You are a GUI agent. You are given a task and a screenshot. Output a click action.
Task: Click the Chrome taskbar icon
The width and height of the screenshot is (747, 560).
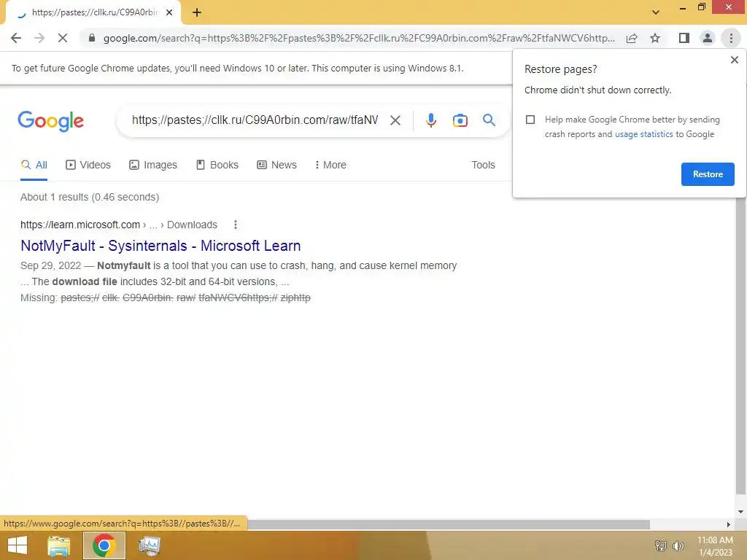[104, 545]
